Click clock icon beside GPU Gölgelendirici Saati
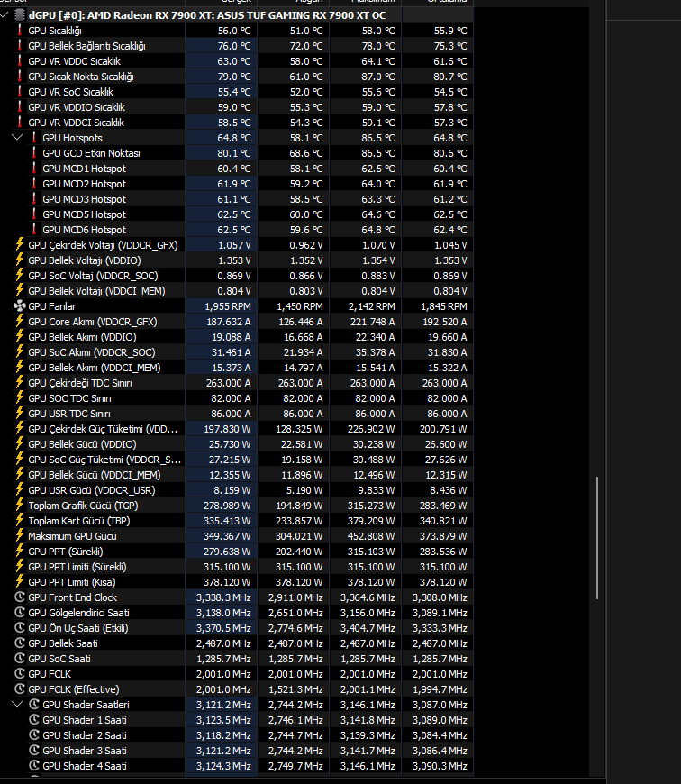This screenshot has height=784, width=681. (20, 613)
